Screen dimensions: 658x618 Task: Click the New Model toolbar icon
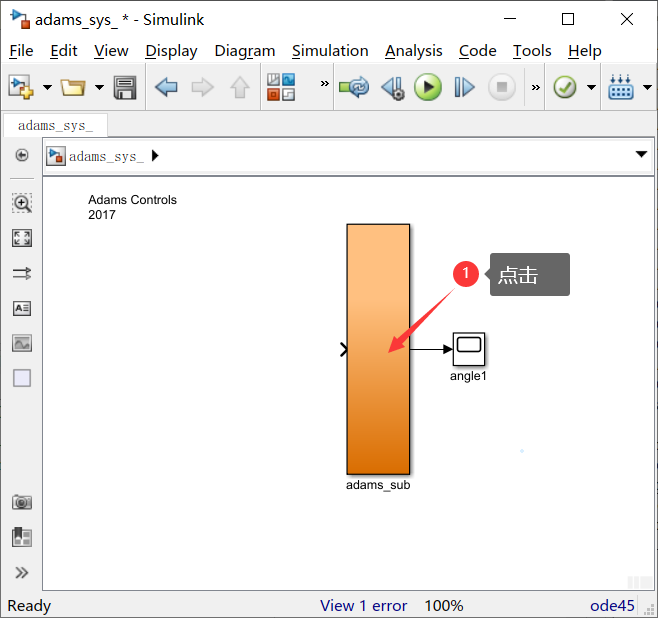point(21,87)
